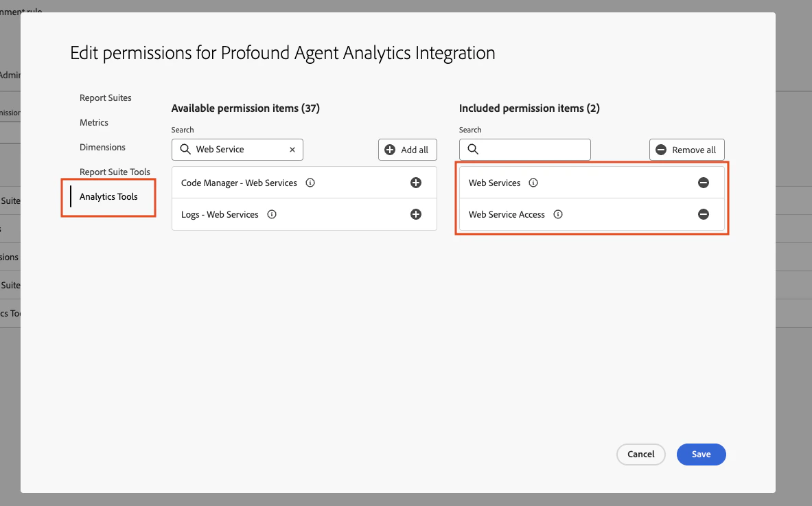The width and height of the screenshot is (812, 506).
Task: Switch to the Dimensions tab
Action: click(102, 148)
